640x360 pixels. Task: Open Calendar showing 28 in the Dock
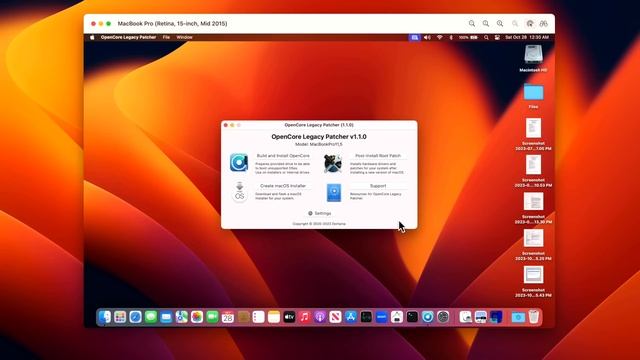(228, 317)
